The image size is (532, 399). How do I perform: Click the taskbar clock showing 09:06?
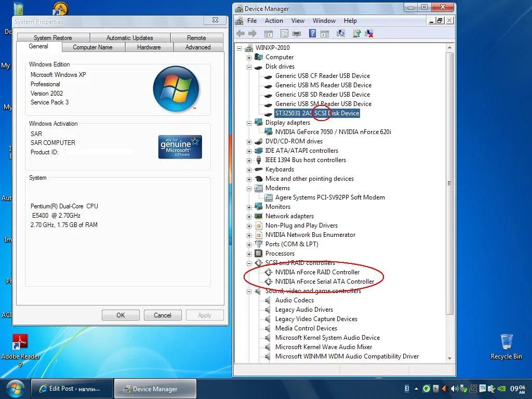[x=518, y=389]
